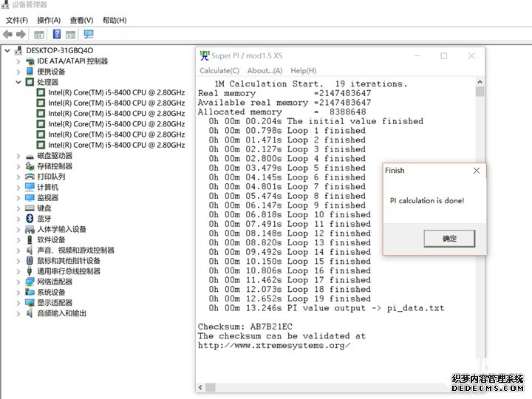Open the 操作(A) menu

pos(49,21)
